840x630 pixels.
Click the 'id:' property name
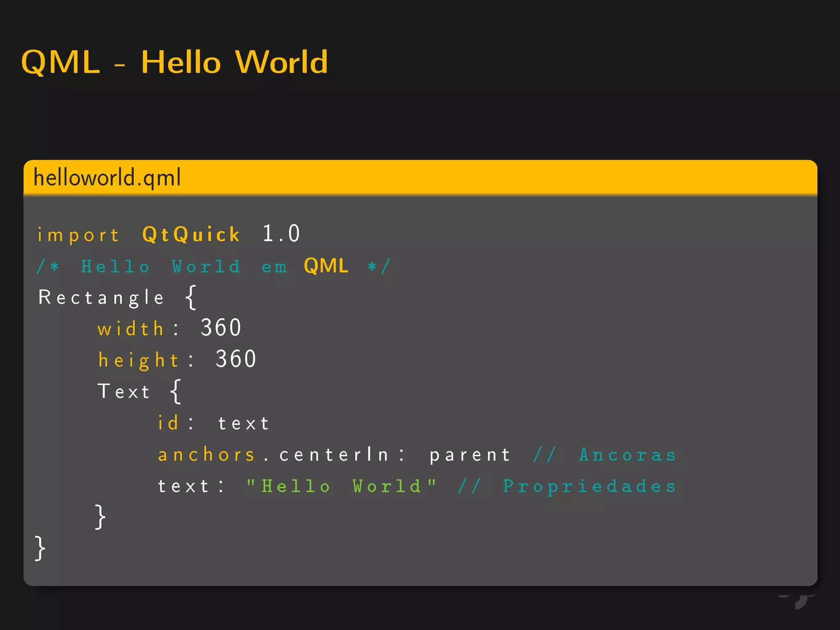click(x=176, y=423)
